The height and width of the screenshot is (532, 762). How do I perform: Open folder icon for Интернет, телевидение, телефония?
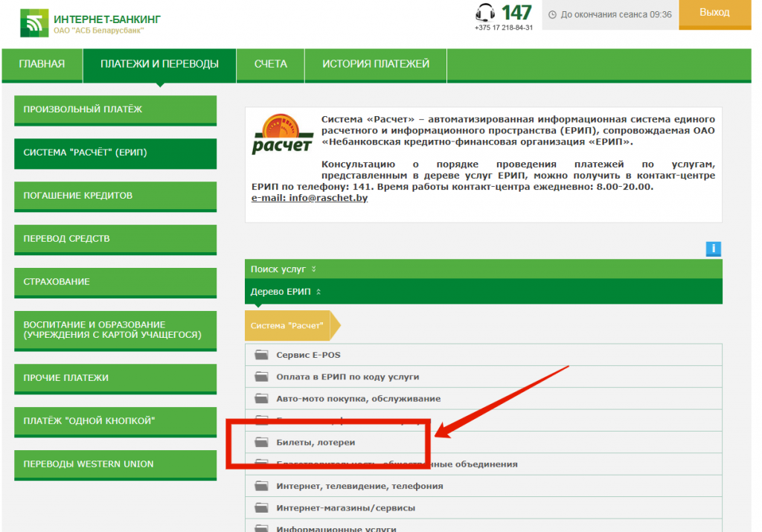coord(261,486)
